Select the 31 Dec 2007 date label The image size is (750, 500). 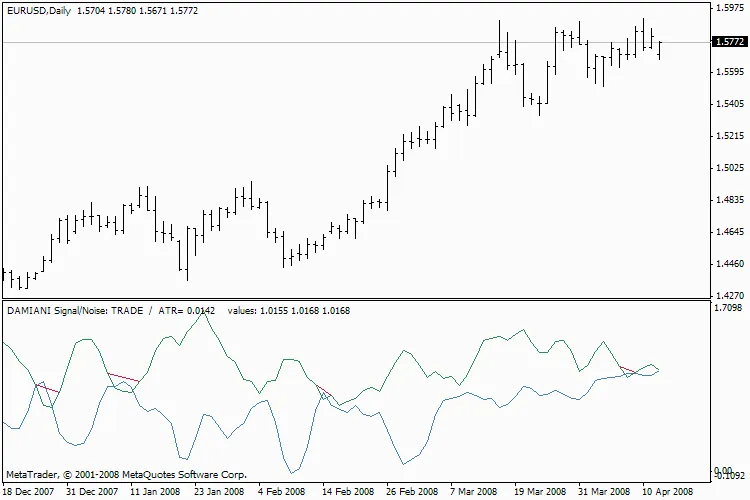pos(91,492)
